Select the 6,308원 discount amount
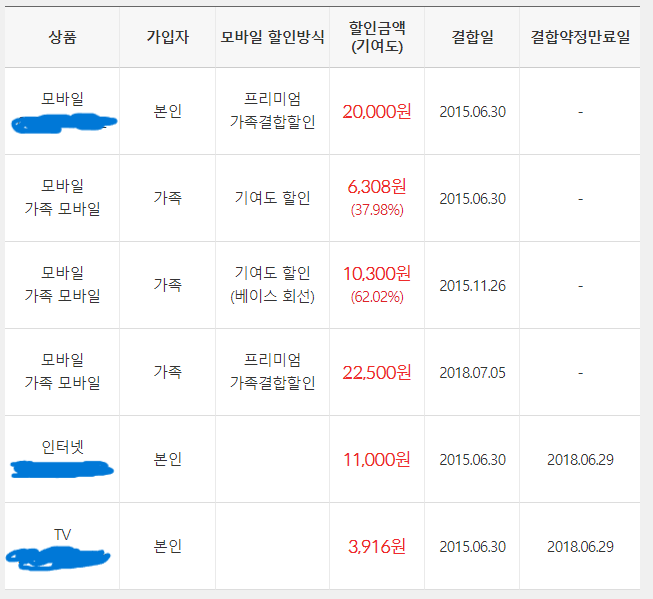Image resolution: width=653 pixels, height=599 pixels. coord(377,187)
